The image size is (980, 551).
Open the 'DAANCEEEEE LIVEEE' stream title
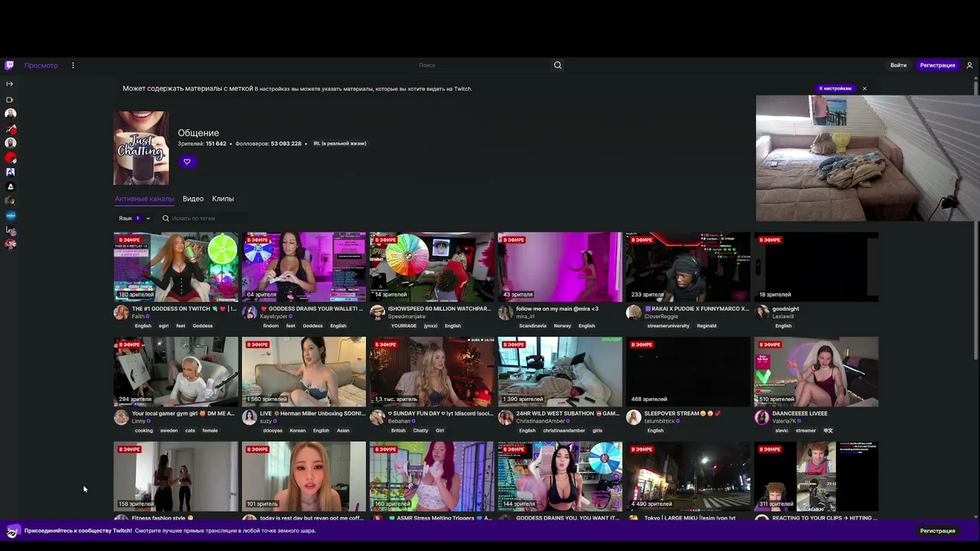[x=800, y=413]
